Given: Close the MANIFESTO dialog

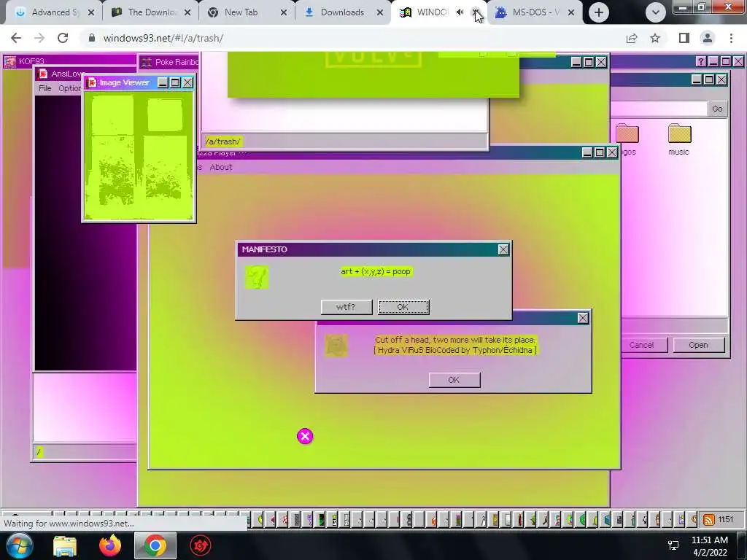Looking at the screenshot, I should tap(503, 249).
